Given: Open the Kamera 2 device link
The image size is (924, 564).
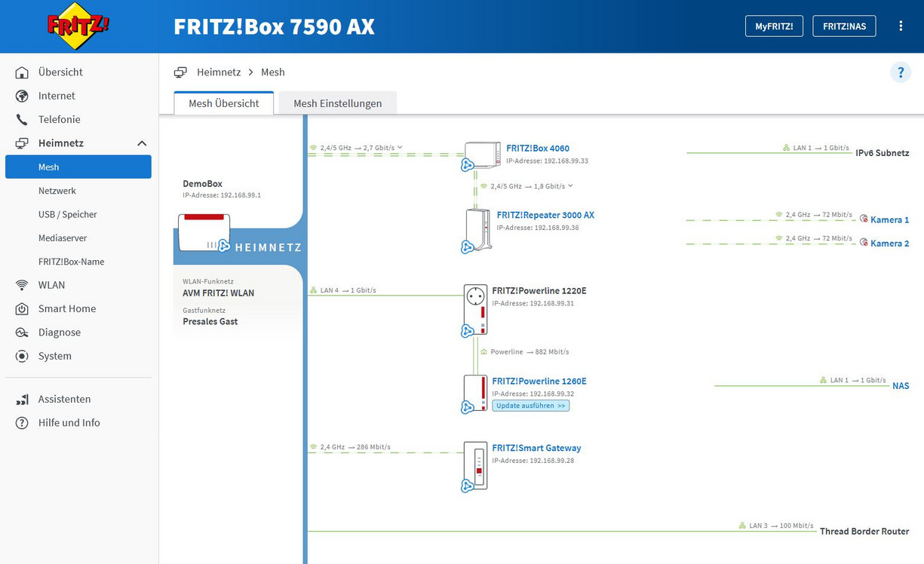Looking at the screenshot, I should pyautogui.click(x=890, y=244).
